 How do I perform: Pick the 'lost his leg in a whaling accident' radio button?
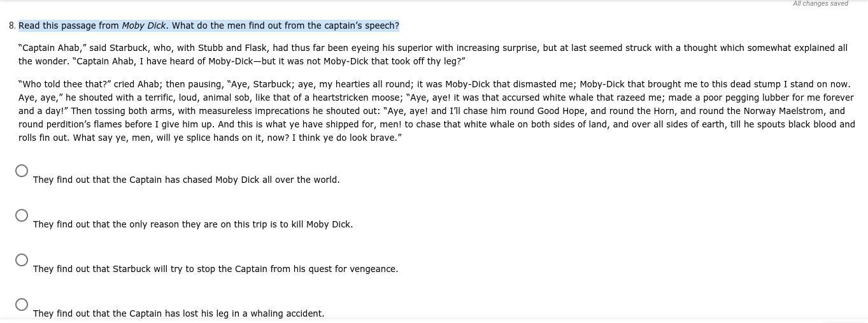[22, 305]
